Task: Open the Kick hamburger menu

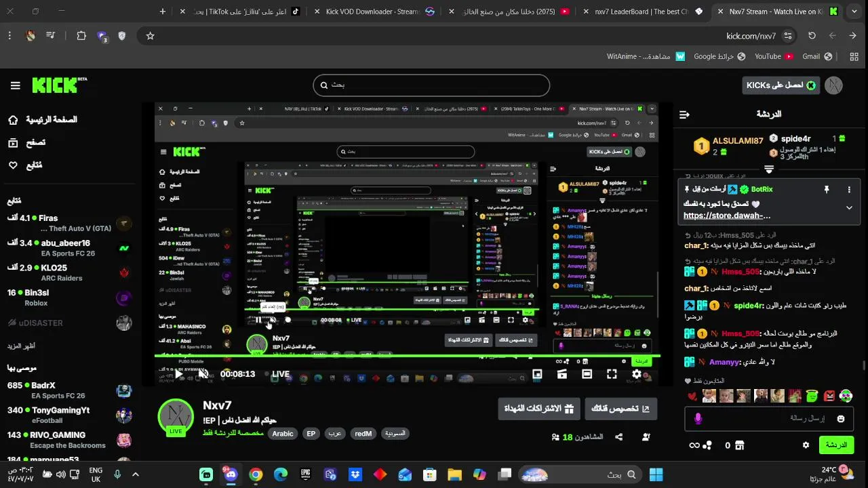Action: [15, 85]
